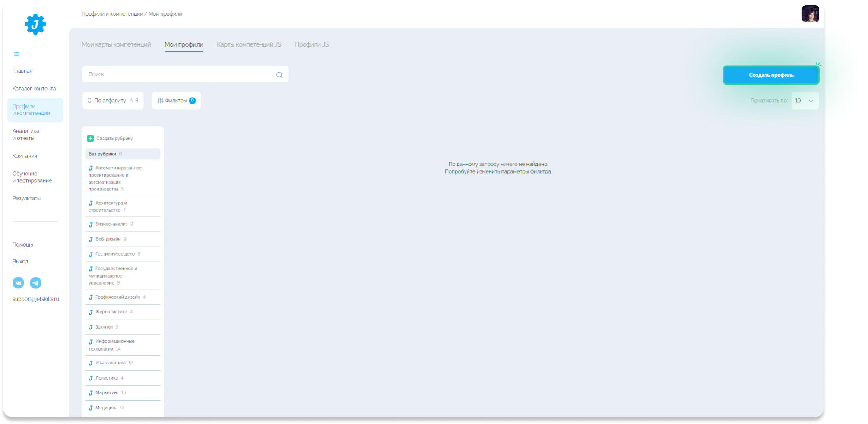
Task: Click the J icon next to Маркетинг
Action: pos(91,393)
